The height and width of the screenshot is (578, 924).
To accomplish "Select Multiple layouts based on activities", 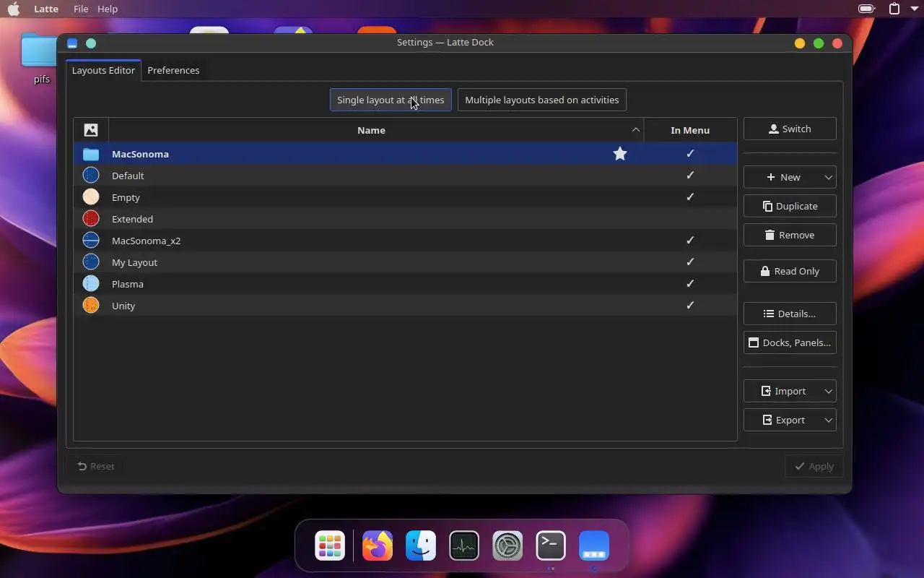I will pos(542,100).
